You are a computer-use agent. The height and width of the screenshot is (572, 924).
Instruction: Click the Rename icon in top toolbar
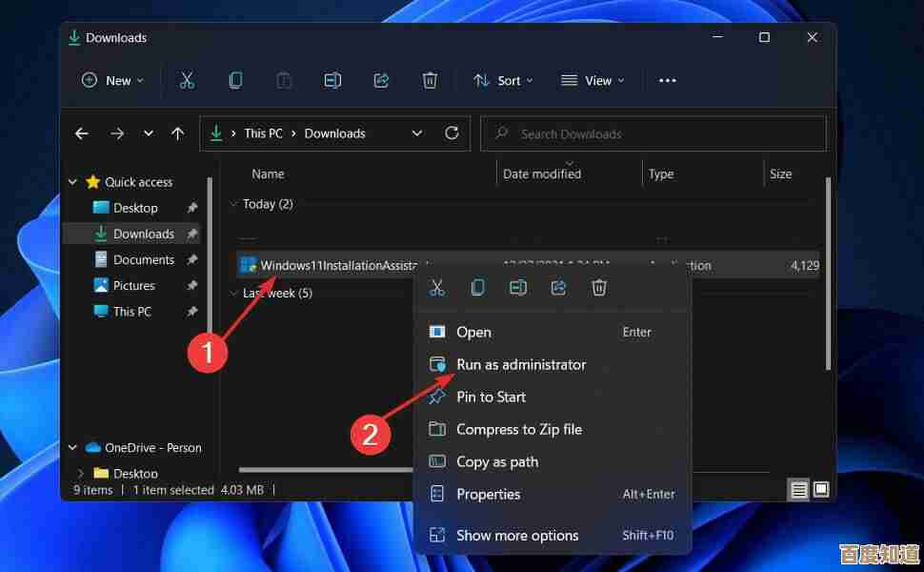[x=332, y=81]
